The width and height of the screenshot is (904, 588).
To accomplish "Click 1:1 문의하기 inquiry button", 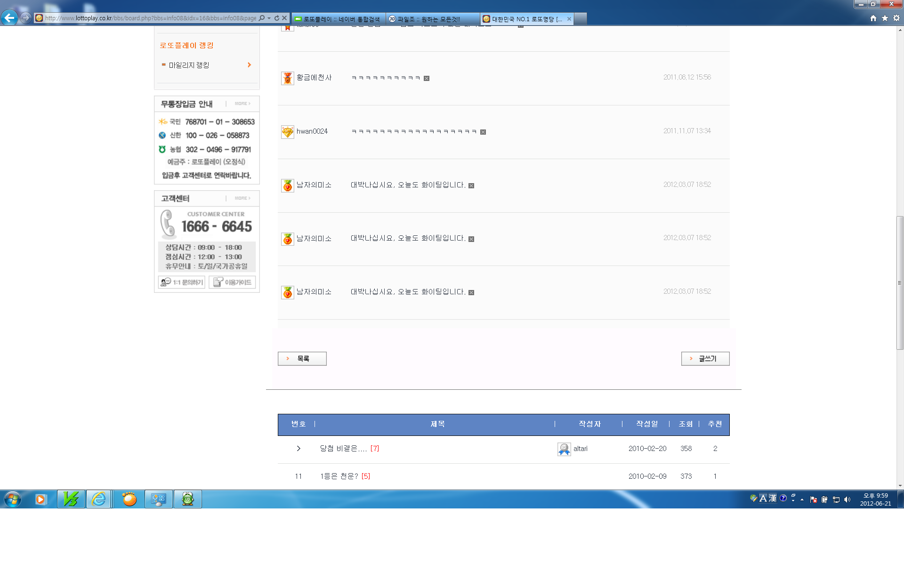I will 182,282.
